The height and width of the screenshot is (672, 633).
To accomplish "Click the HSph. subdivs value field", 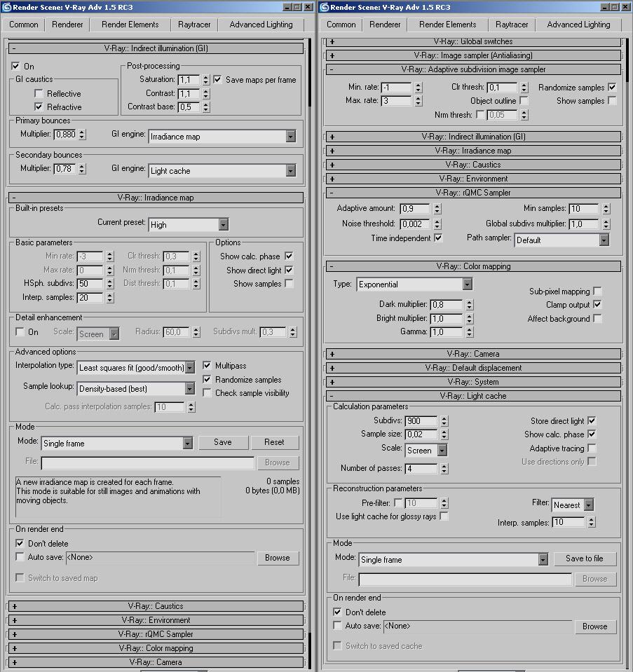I will pos(90,283).
